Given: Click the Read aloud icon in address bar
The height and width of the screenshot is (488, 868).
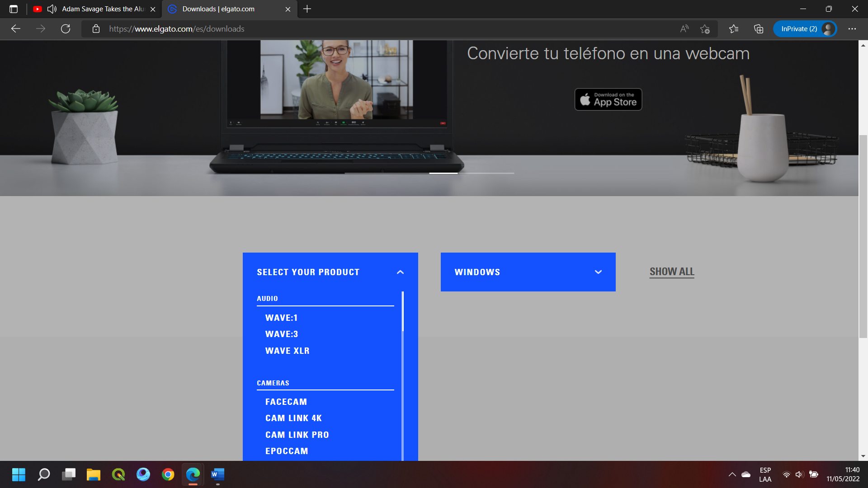Looking at the screenshot, I should click(684, 29).
